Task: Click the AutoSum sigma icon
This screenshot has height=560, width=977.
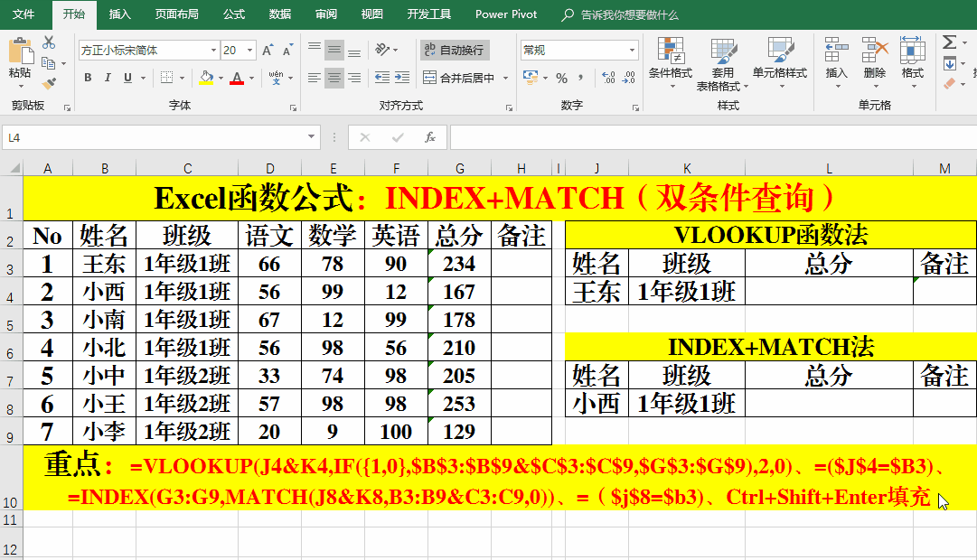Action: coord(950,42)
